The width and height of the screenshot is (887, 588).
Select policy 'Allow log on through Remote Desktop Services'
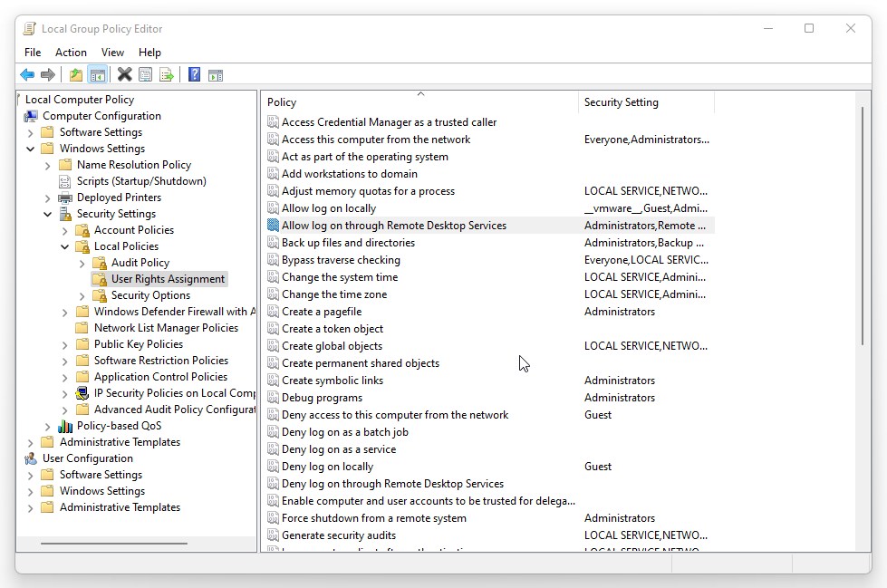pos(394,226)
